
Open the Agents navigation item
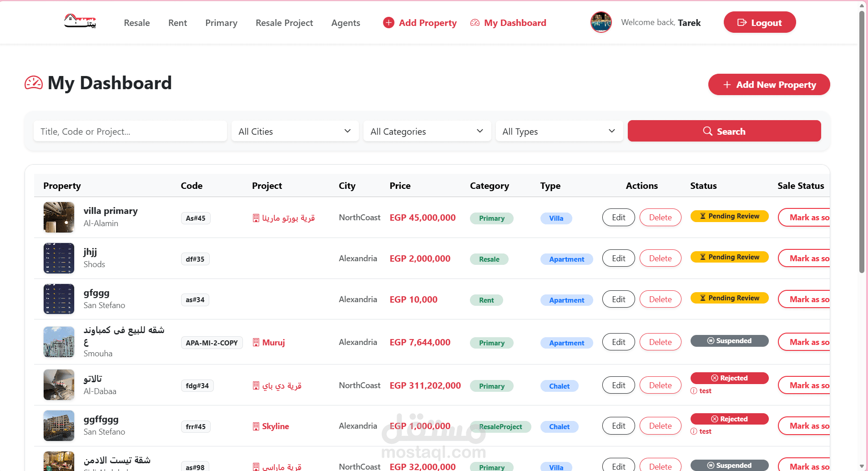(x=346, y=23)
